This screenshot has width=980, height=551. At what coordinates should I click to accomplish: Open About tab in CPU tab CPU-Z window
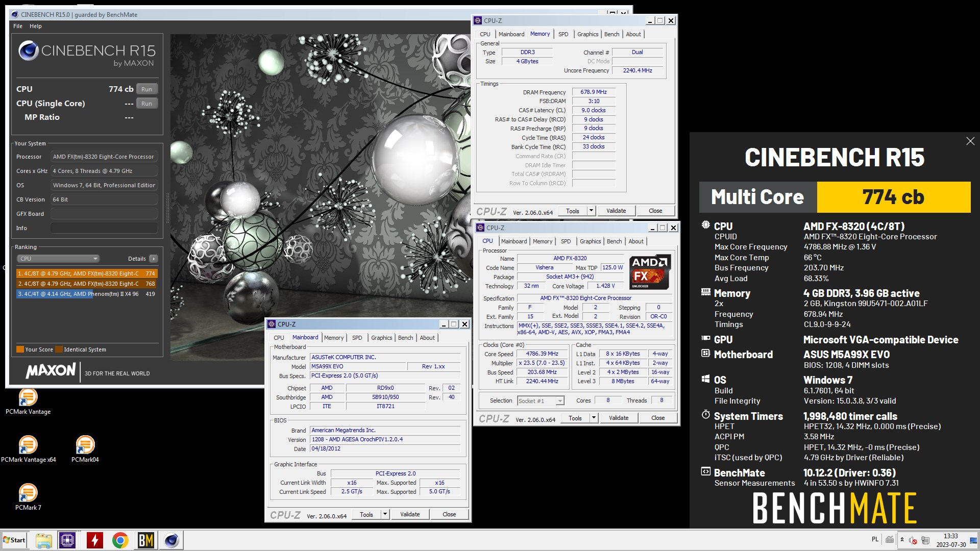pyautogui.click(x=636, y=241)
